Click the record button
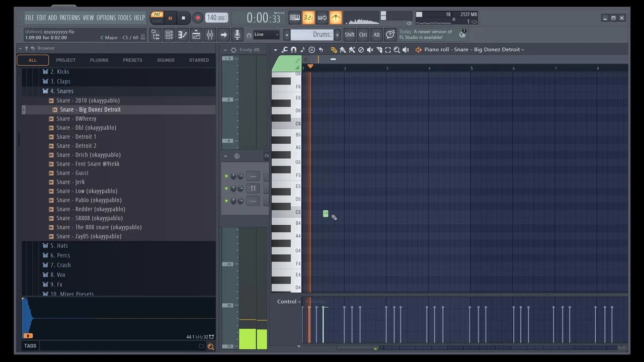Screen dimensions: 644x362 click(x=197, y=18)
